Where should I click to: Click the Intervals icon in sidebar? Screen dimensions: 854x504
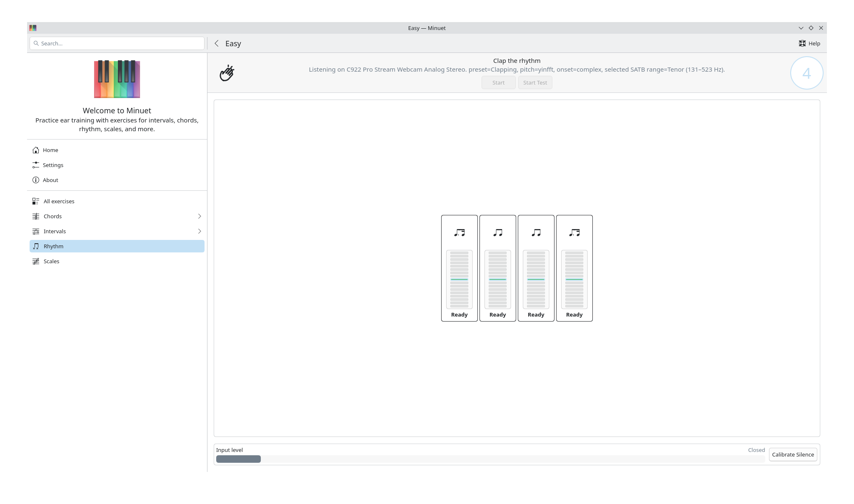coord(36,231)
